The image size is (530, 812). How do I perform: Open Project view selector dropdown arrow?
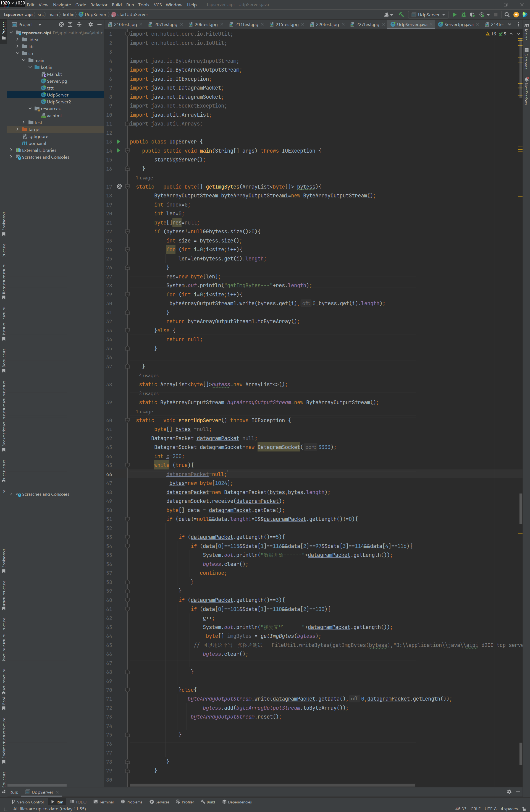pos(40,25)
